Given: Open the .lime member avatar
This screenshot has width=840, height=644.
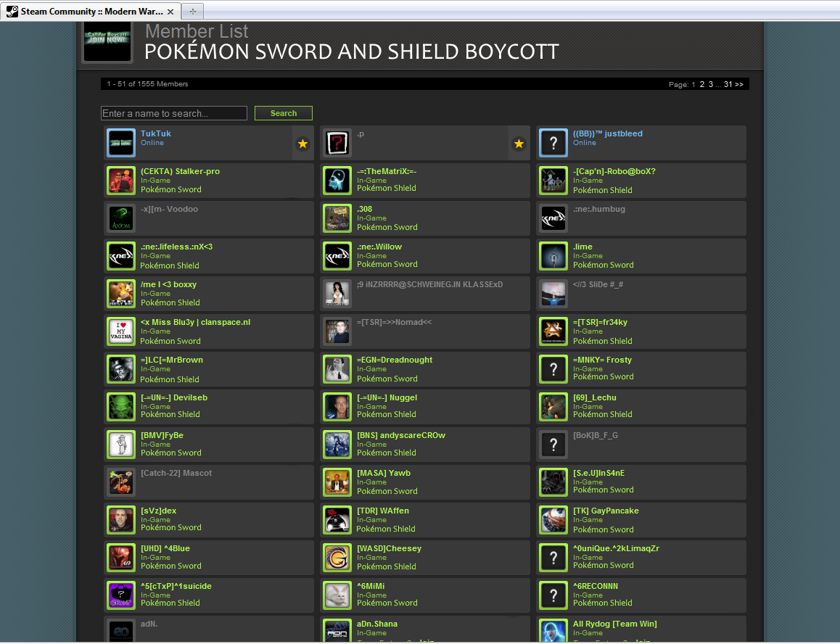Looking at the screenshot, I should coord(553,255).
